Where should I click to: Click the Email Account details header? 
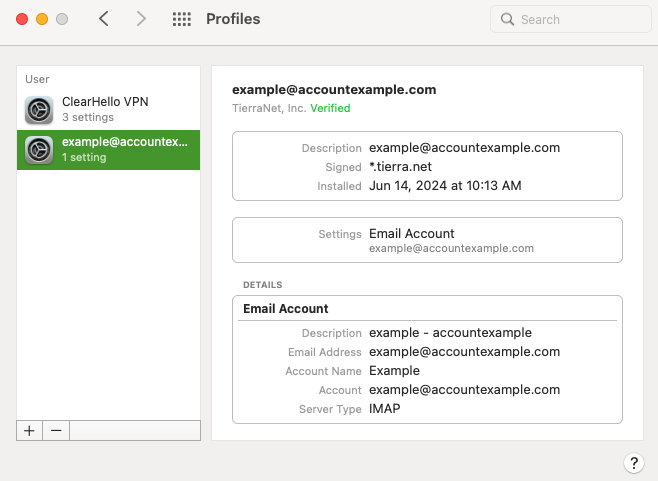(286, 309)
